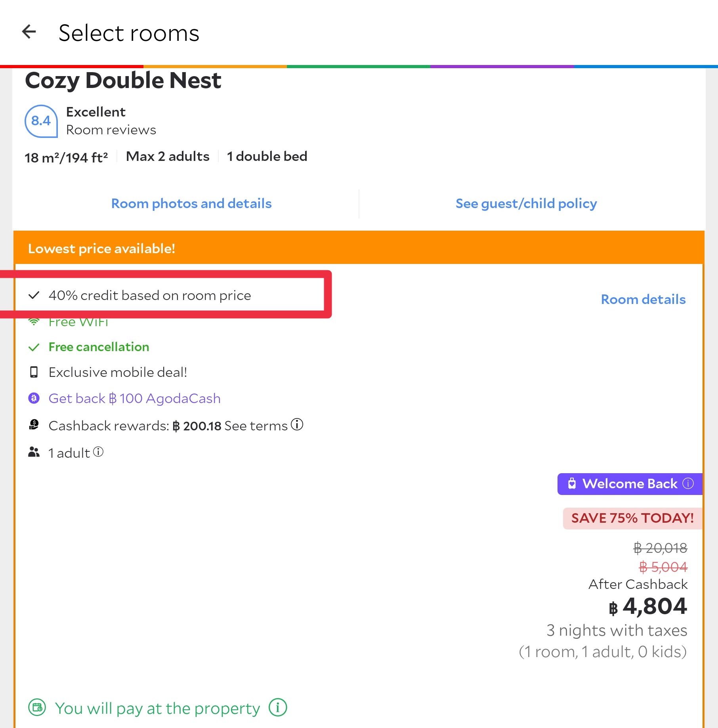
Task: Click the Free cancellation text
Action: coord(99,347)
